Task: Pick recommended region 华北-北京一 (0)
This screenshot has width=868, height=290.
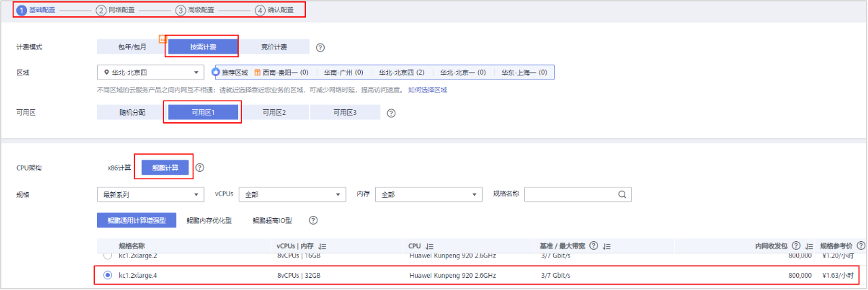Action: [x=462, y=72]
